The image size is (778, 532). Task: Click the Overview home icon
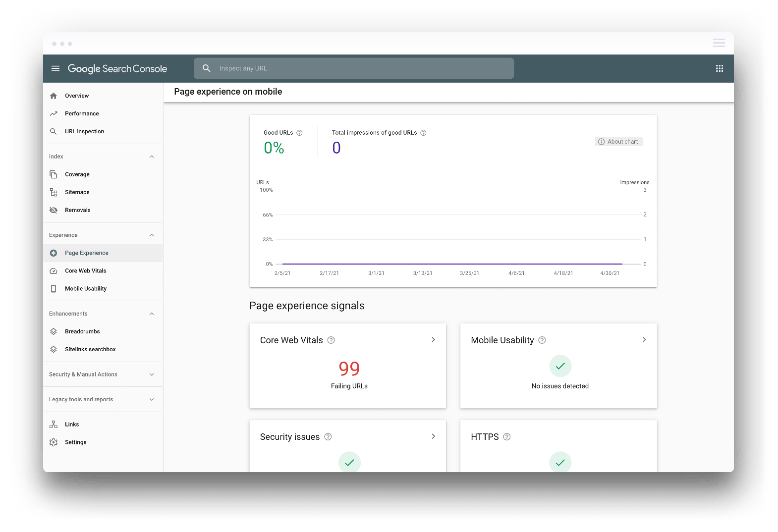[54, 96]
